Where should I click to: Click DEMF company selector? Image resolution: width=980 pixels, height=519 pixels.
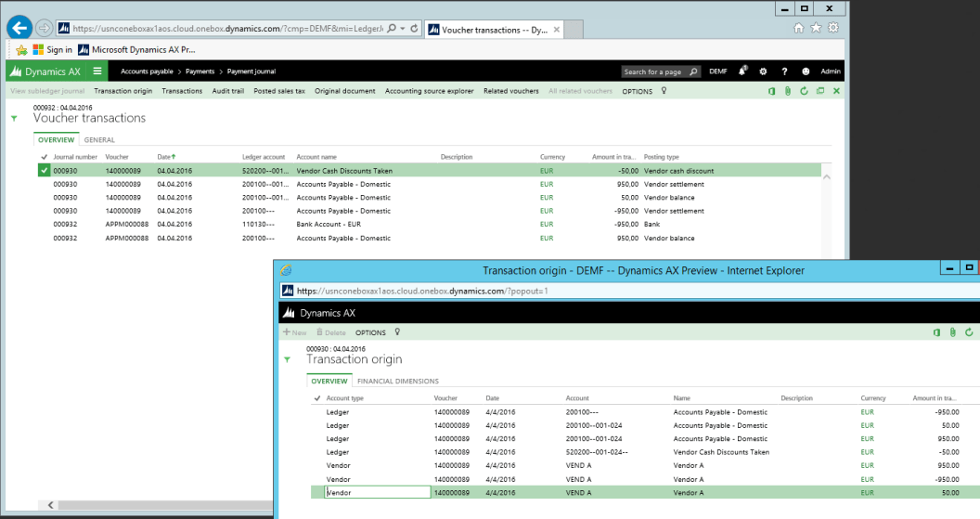[x=718, y=71]
